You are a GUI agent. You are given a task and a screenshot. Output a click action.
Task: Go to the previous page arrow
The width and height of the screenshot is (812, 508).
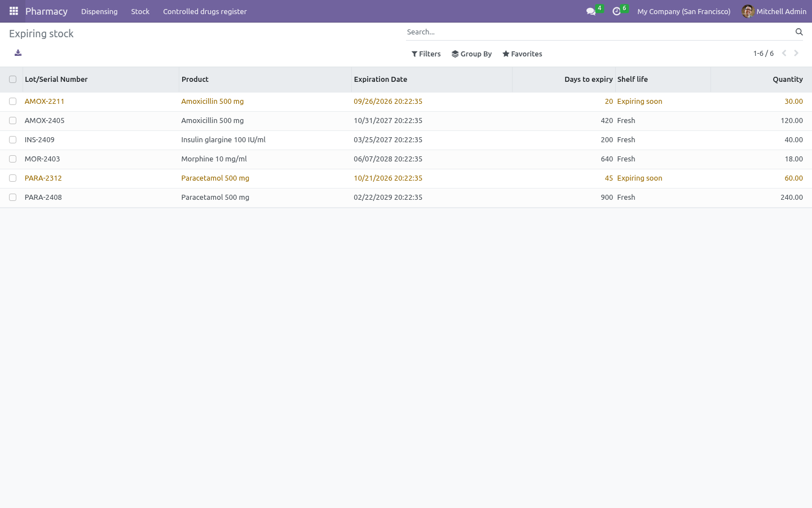(784, 53)
